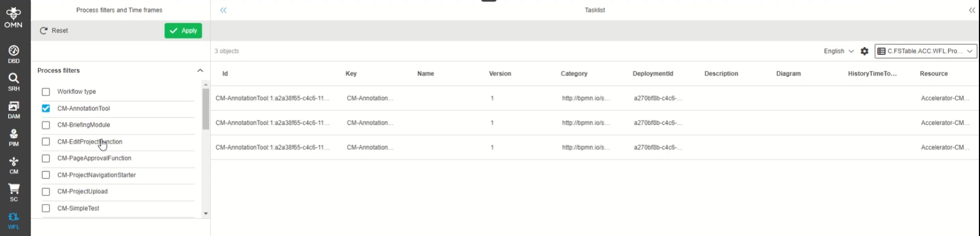The width and height of the screenshot is (980, 236).
Task: Open table settings gear icon
Action: (x=864, y=51)
